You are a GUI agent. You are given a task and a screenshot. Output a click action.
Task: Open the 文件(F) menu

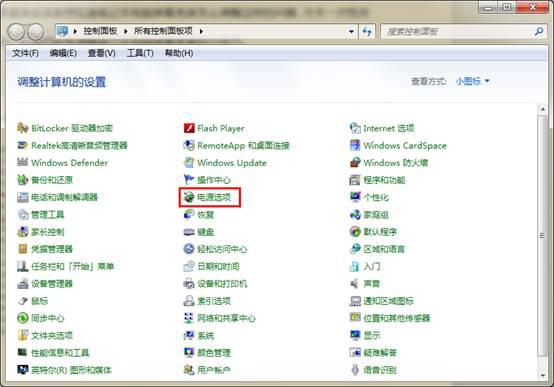[x=25, y=53]
